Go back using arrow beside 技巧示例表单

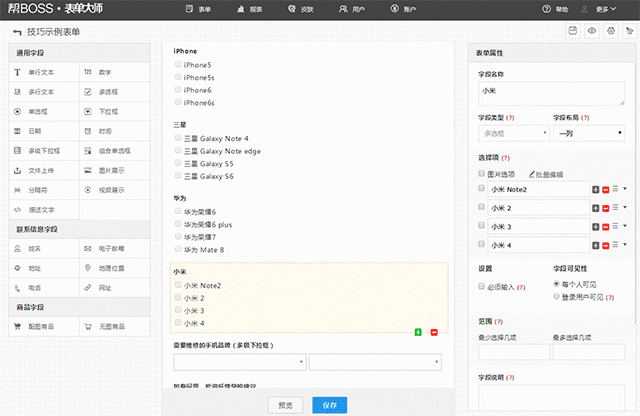pyautogui.click(x=17, y=32)
